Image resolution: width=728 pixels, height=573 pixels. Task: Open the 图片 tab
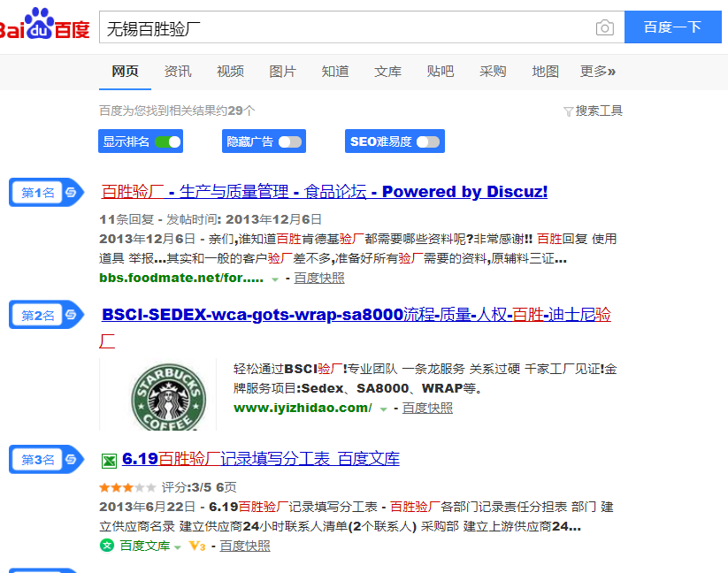pyautogui.click(x=282, y=72)
